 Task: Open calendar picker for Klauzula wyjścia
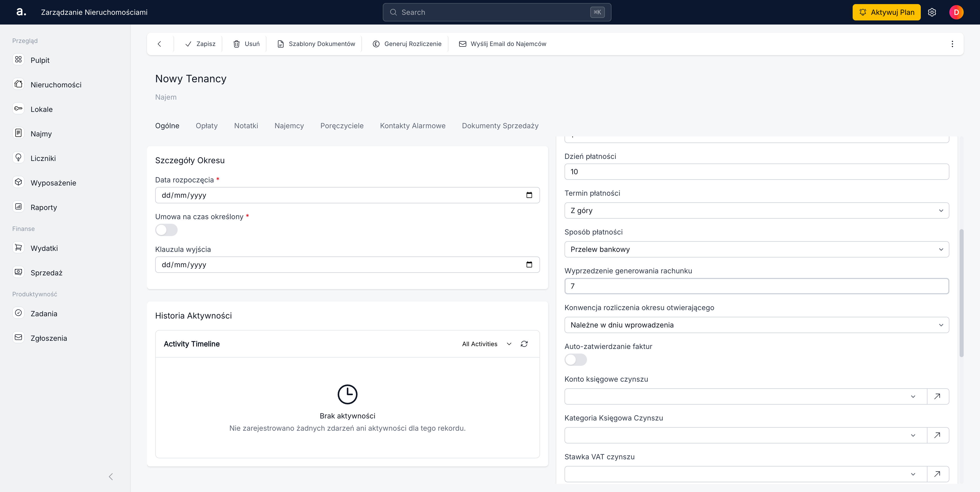(529, 265)
